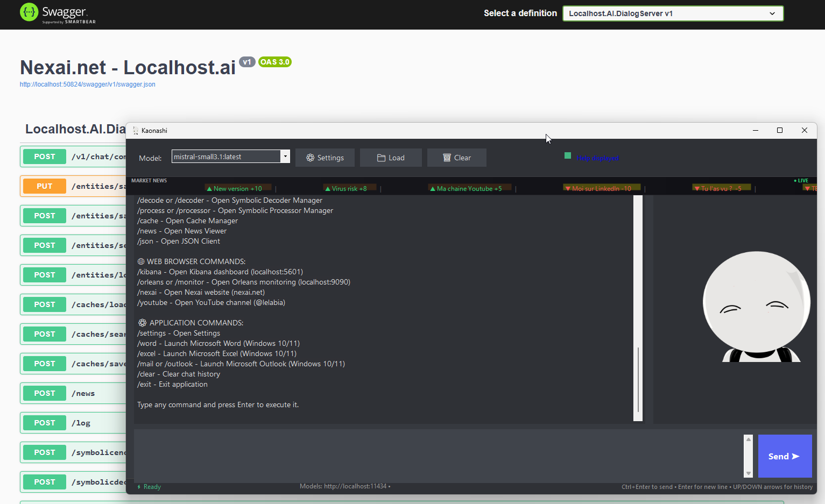Click the WEB BROWSER COMMANDS globe icon
Screen dimensions: 825x504
(141, 261)
